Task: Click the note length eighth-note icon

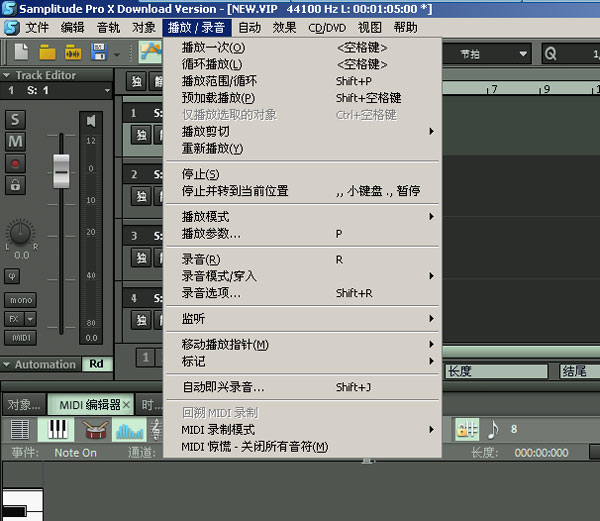Action: click(x=493, y=430)
